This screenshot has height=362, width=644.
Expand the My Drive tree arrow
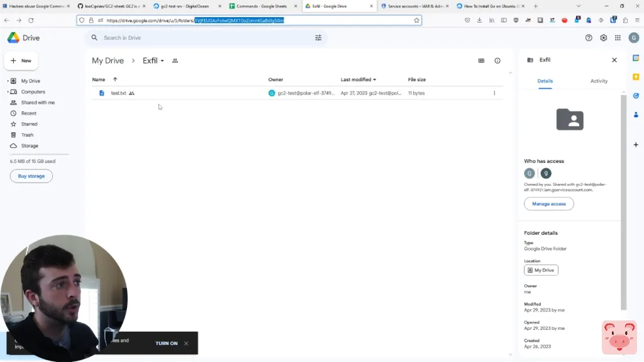8,81
